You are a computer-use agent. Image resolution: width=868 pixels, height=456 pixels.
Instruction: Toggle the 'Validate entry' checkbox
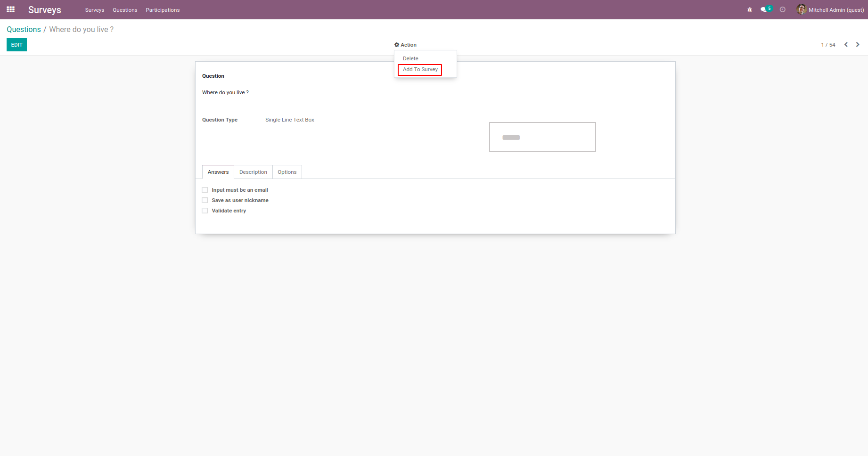pyautogui.click(x=205, y=211)
